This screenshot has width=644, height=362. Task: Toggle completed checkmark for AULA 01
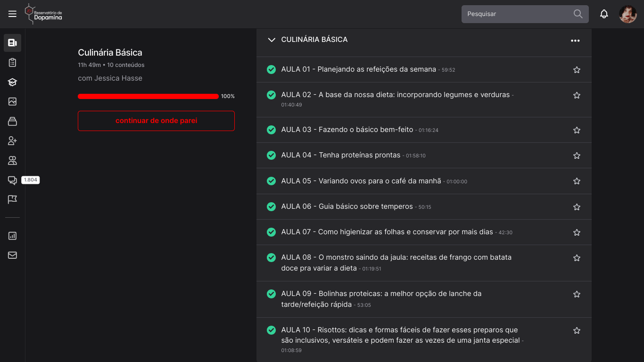click(x=271, y=70)
